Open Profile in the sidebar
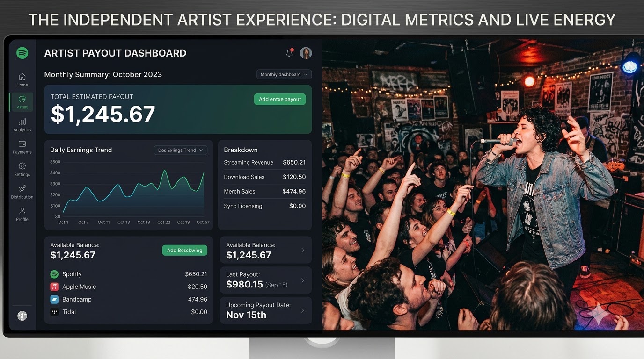This screenshot has height=359, width=644. click(22, 214)
